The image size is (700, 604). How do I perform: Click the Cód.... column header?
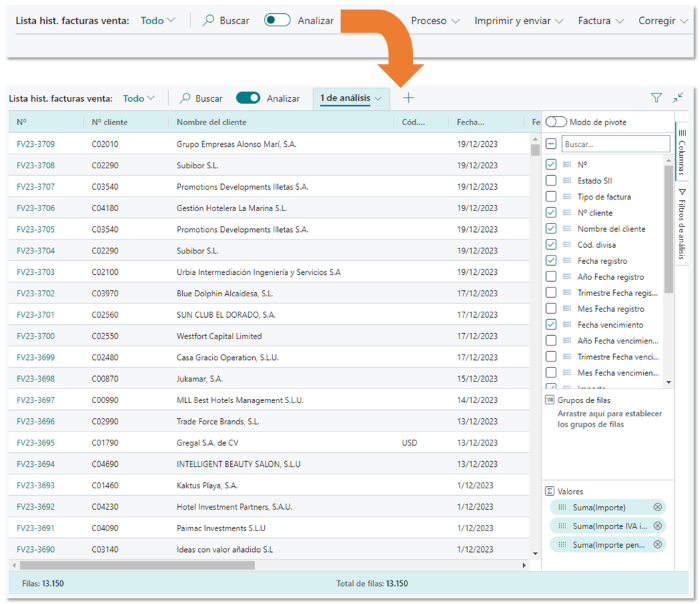pyautogui.click(x=421, y=122)
